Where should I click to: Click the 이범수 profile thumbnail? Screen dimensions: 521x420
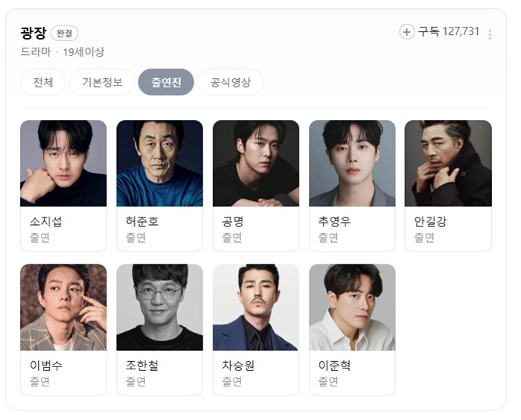63,308
